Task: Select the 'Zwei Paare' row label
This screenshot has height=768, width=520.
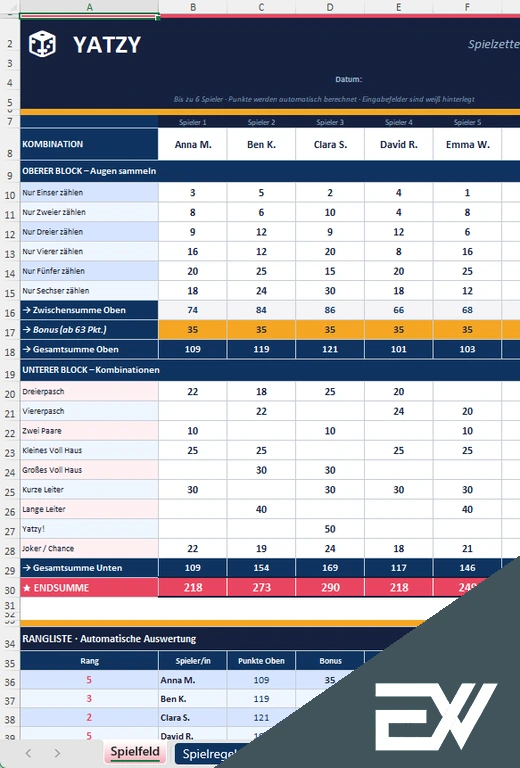Action: pos(89,431)
